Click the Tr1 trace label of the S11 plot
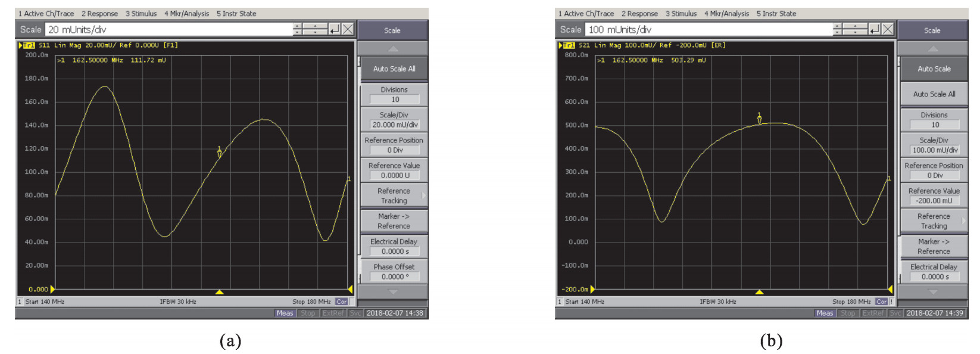This screenshot has width=980, height=354. tap(29, 45)
